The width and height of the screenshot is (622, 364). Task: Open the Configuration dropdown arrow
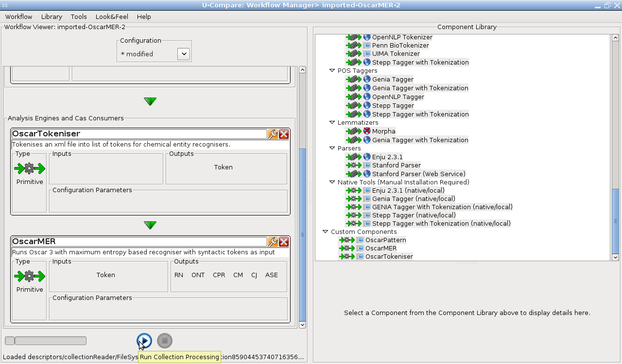click(183, 54)
